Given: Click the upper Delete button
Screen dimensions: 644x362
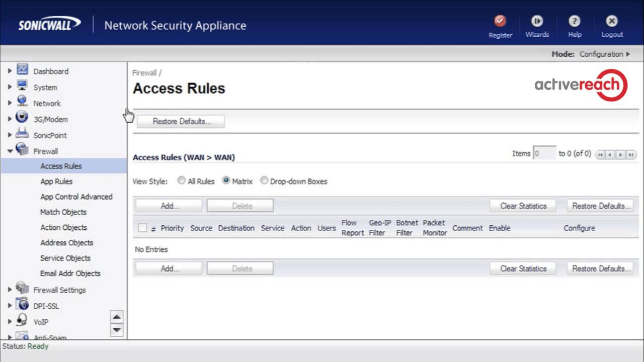Looking at the screenshot, I should (240, 206).
